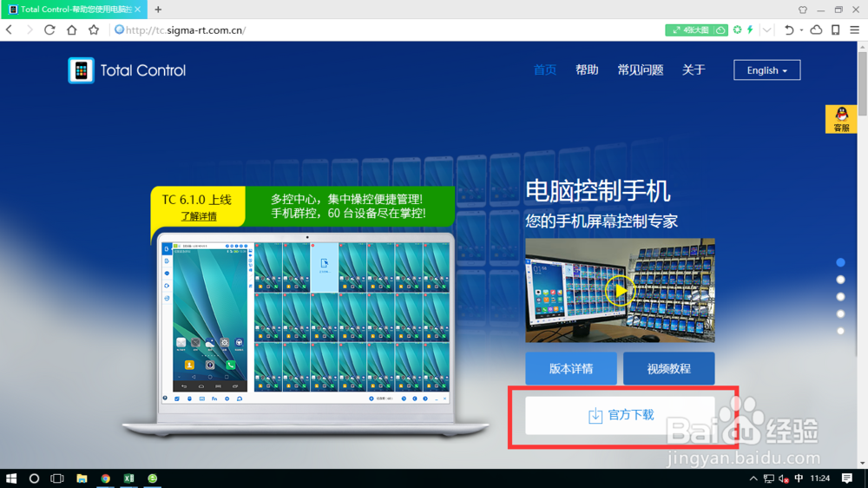
Task: Expand the English language dropdown
Action: pos(766,70)
